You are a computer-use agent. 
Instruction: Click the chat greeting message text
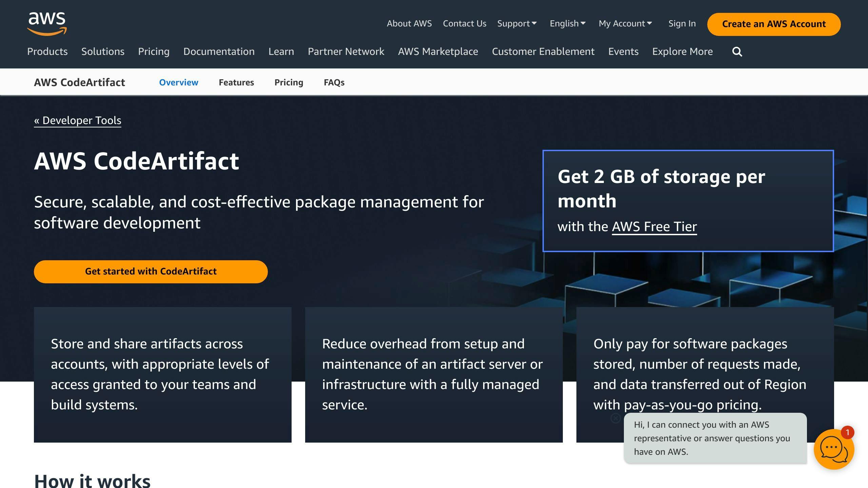point(712,438)
